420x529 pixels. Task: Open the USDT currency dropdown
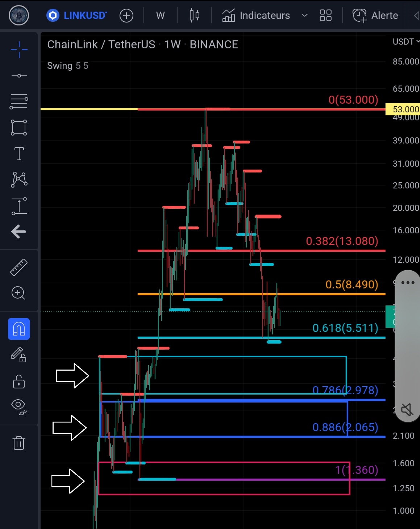tap(406, 42)
